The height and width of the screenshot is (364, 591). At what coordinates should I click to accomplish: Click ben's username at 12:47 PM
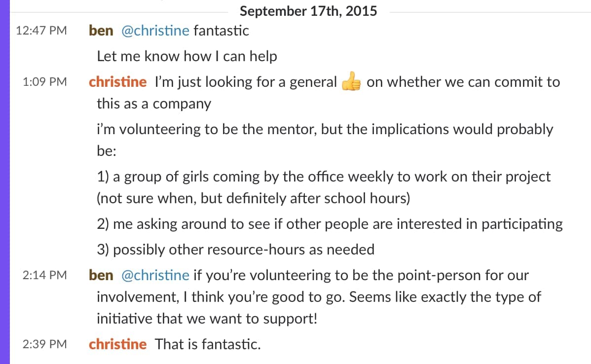tap(101, 31)
